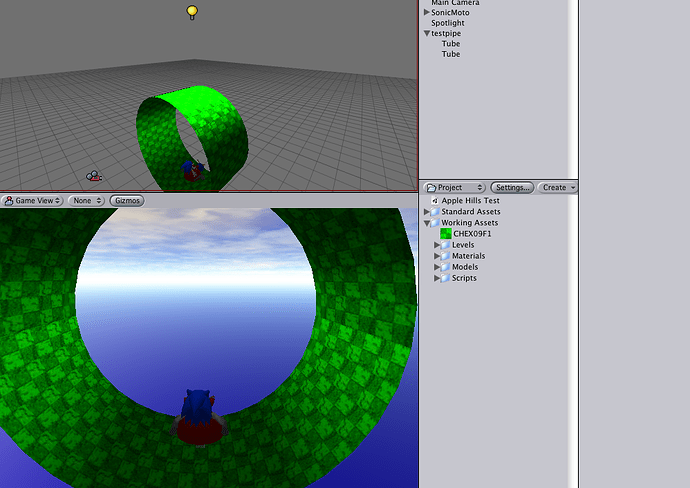
Task: Click the Materials folder icon
Action: [446, 256]
